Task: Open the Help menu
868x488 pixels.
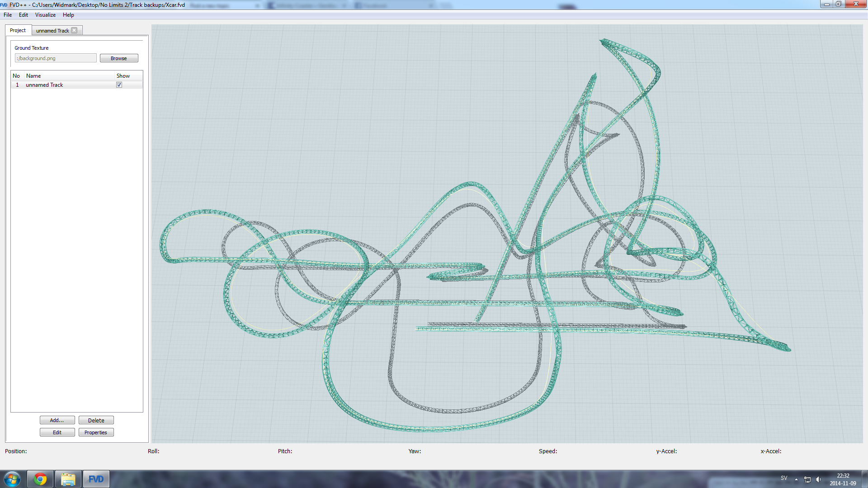Action: tap(68, 15)
